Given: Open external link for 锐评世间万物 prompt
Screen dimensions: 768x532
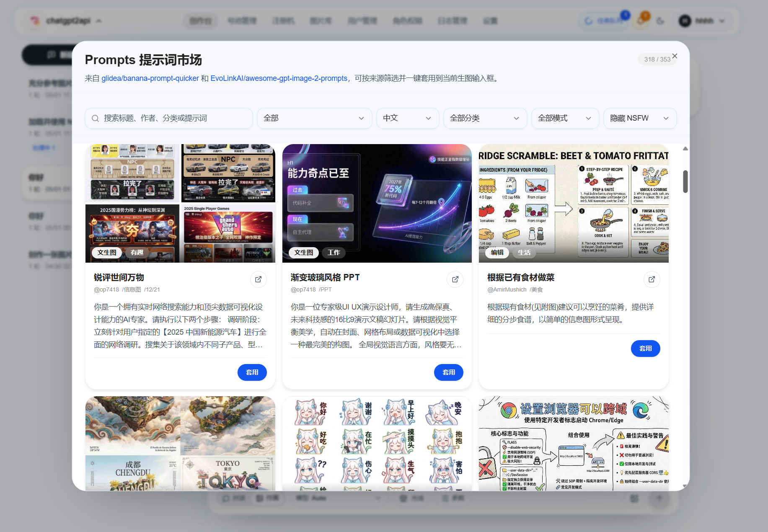Looking at the screenshot, I should click(259, 279).
